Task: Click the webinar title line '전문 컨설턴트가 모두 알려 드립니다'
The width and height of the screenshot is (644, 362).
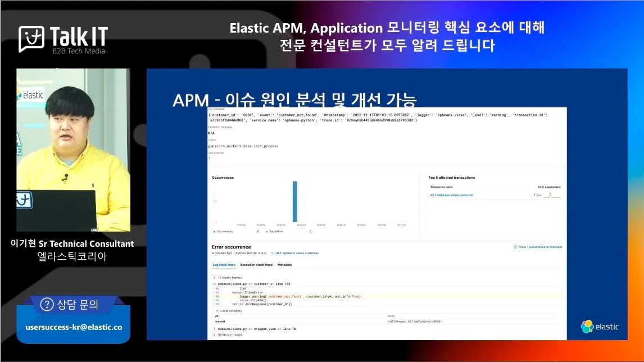Action: [x=387, y=45]
